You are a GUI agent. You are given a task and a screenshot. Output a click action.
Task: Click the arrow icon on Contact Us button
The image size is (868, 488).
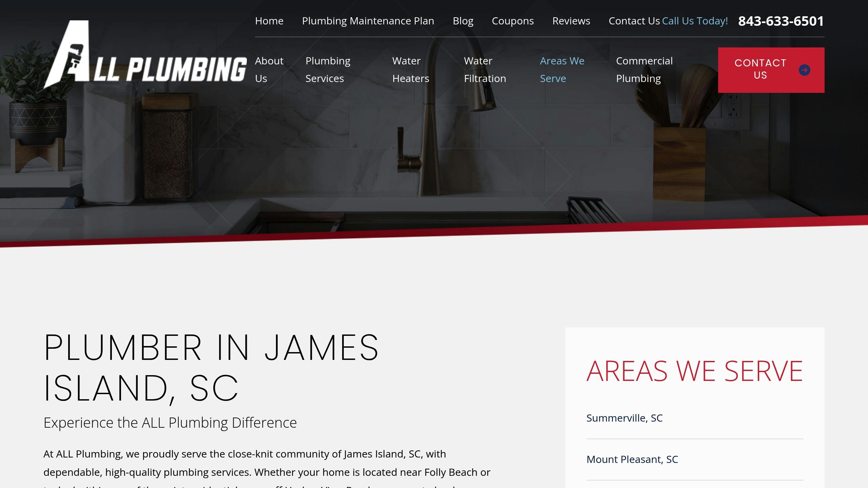(x=804, y=70)
